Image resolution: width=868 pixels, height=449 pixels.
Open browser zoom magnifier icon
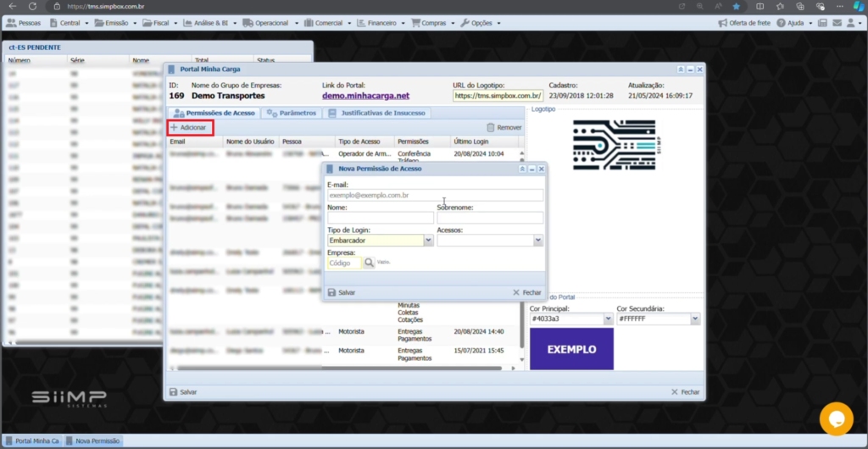pos(700,7)
